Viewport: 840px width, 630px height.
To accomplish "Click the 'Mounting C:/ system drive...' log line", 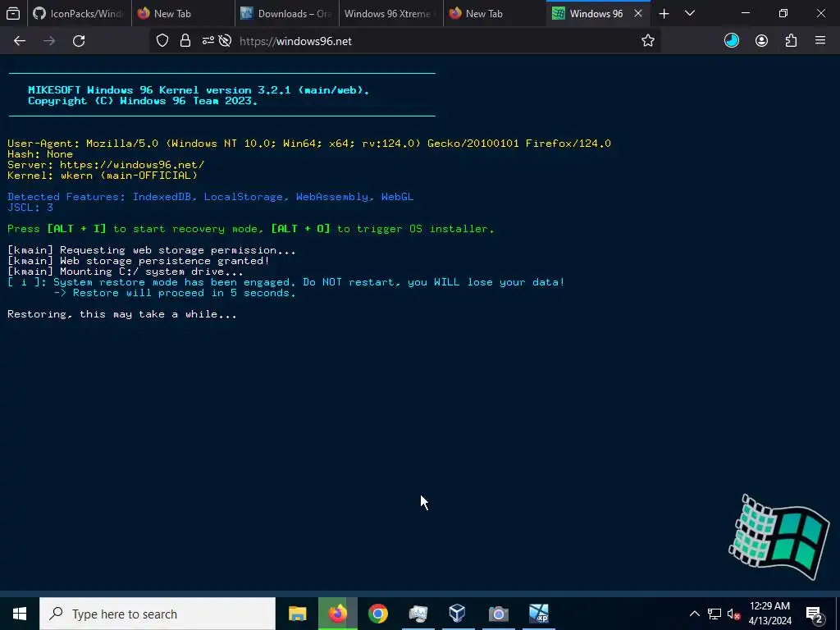I will (126, 272).
